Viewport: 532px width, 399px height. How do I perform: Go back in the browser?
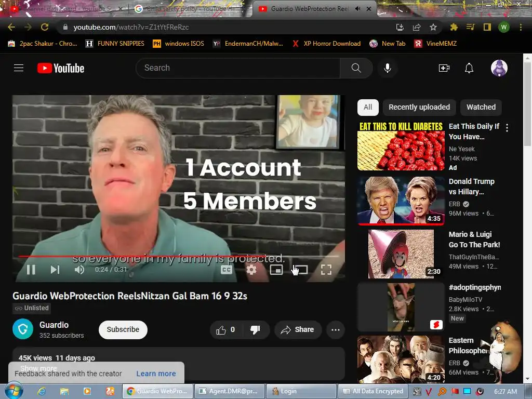coord(11,27)
